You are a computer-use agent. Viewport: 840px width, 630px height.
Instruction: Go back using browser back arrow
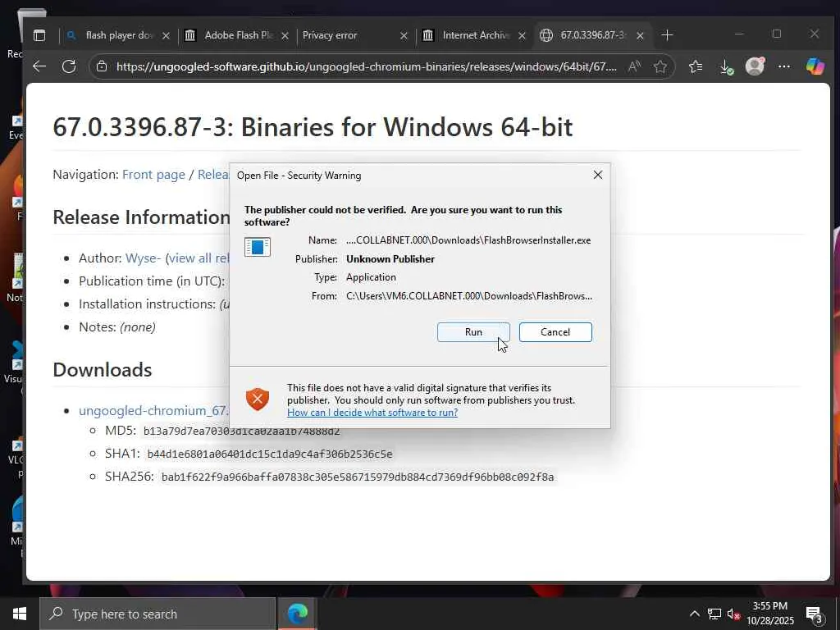(x=39, y=66)
